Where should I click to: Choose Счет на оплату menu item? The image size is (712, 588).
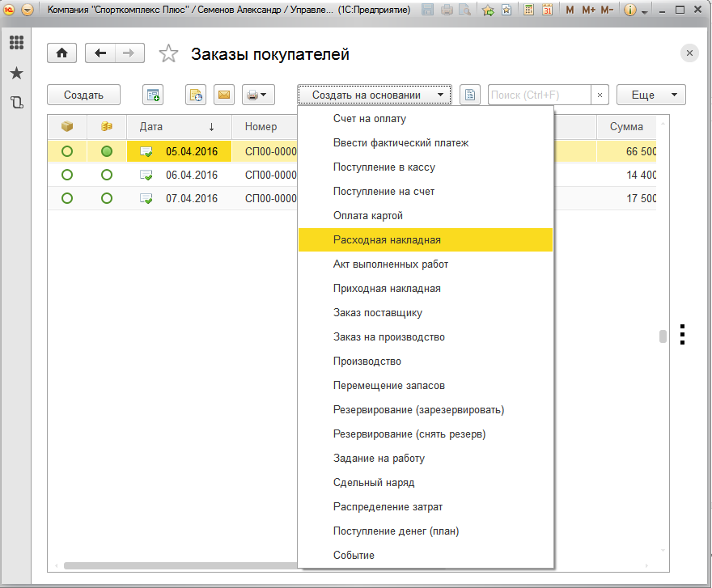(370, 119)
